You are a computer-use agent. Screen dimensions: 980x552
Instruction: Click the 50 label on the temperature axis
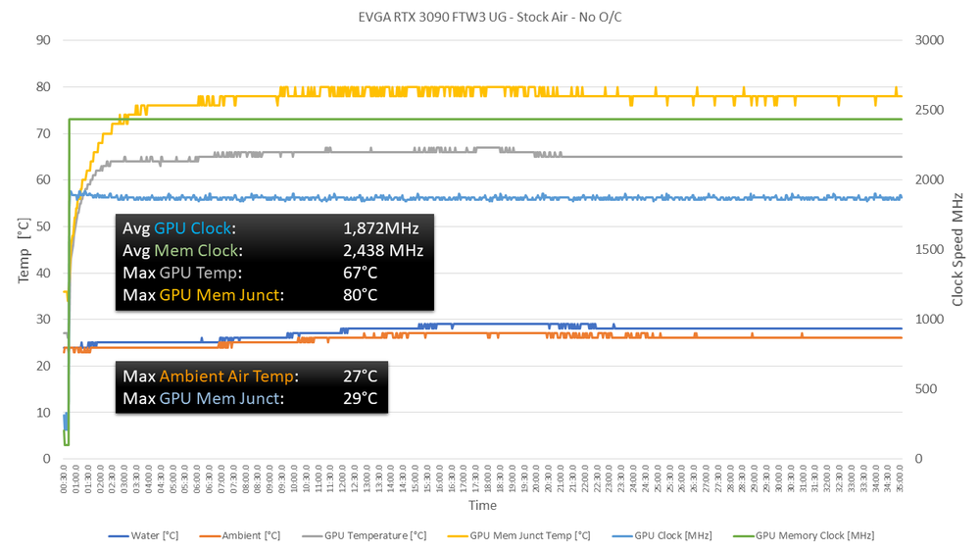pyautogui.click(x=43, y=226)
